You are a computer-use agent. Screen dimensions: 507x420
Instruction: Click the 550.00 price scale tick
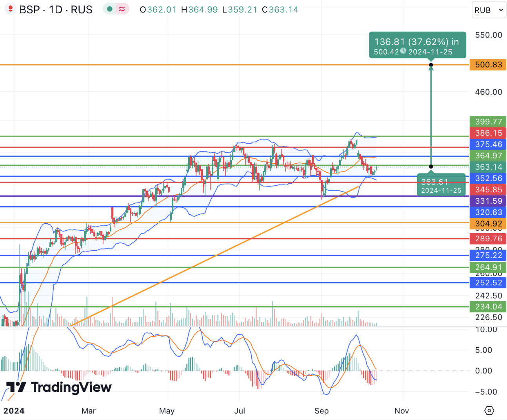pos(489,35)
